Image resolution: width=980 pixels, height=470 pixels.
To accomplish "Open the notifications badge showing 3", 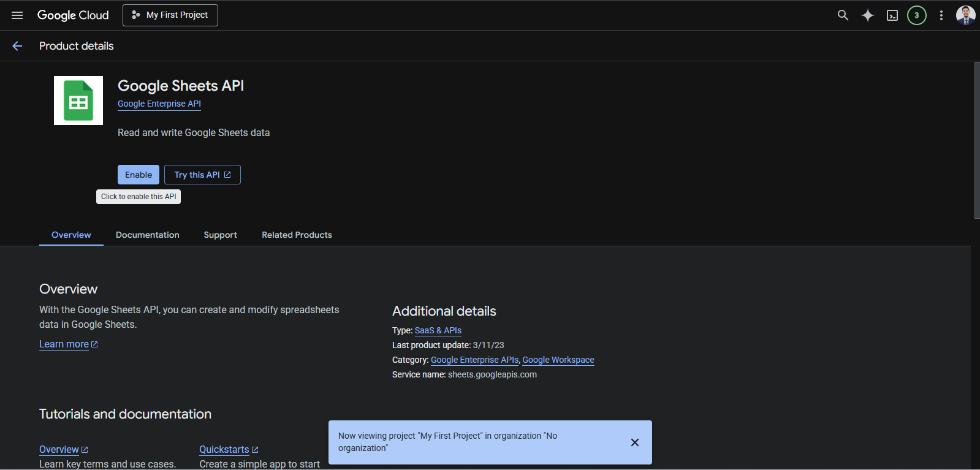I will point(917,15).
